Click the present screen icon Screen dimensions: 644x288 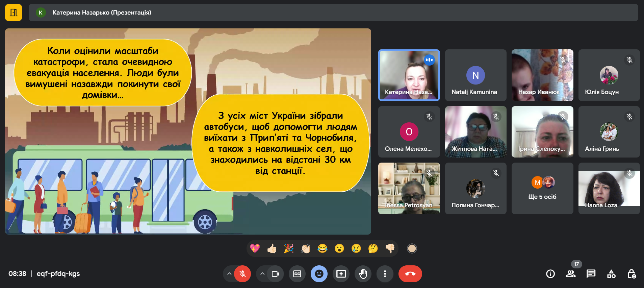pos(341,274)
